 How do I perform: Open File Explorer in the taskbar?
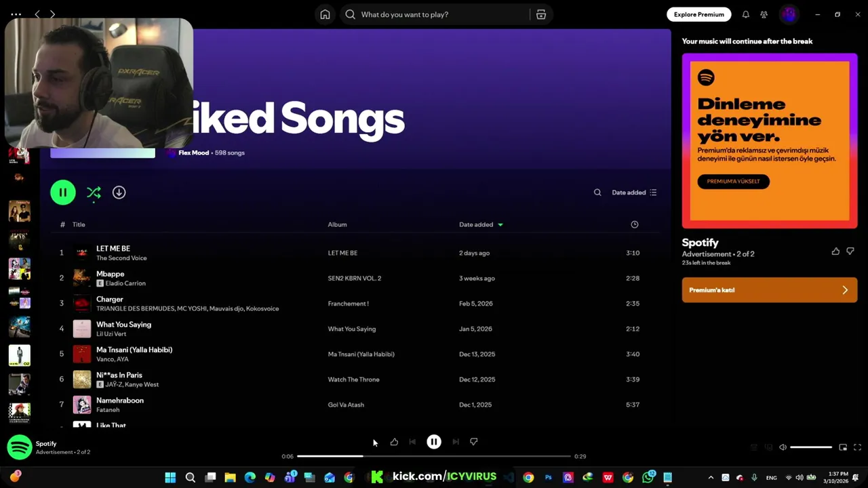click(x=230, y=478)
